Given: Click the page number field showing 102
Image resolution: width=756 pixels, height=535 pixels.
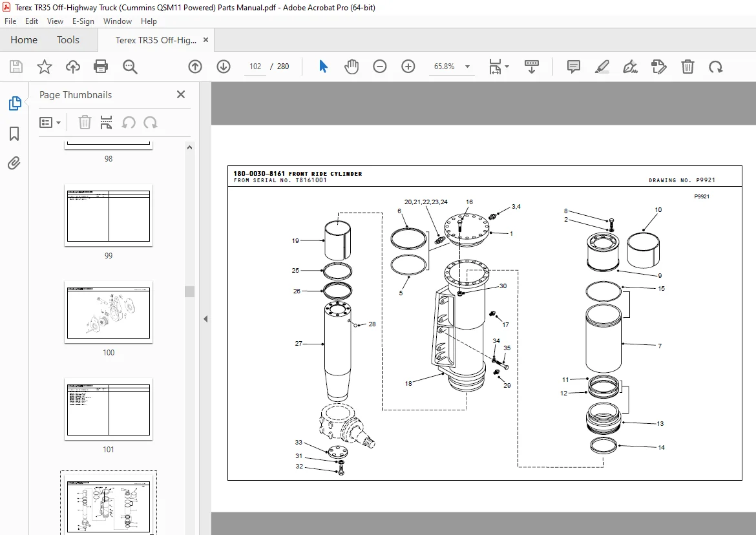Looking at the screenshot, I should 255,67.
